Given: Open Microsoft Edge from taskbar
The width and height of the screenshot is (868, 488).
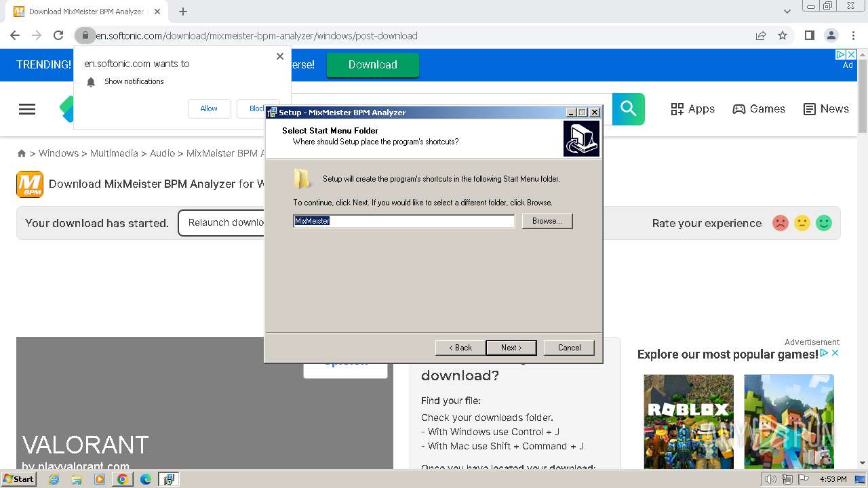Looking at the screenshot, I should tap(146, 479).
